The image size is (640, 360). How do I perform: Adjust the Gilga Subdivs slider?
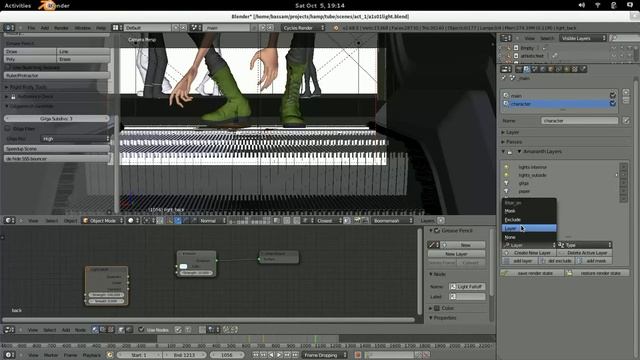click(57, 118)
